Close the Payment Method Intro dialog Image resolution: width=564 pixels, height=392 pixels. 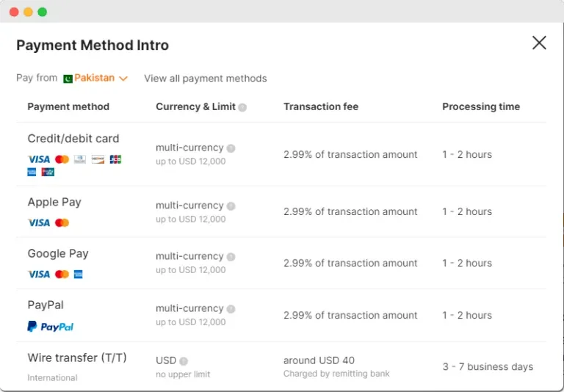point(539,43)
